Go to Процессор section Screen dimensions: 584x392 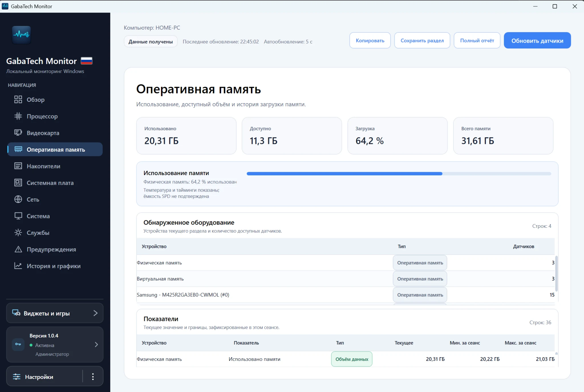55,116
